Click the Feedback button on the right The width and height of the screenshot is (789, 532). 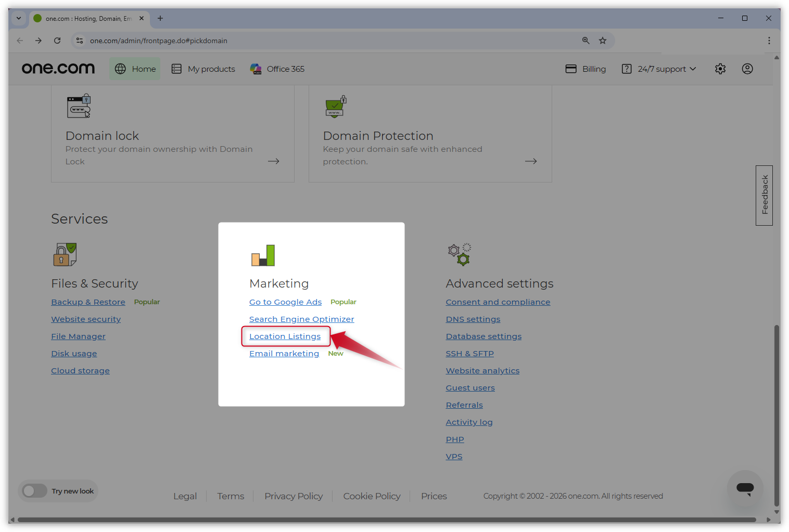tap(764, 195)
